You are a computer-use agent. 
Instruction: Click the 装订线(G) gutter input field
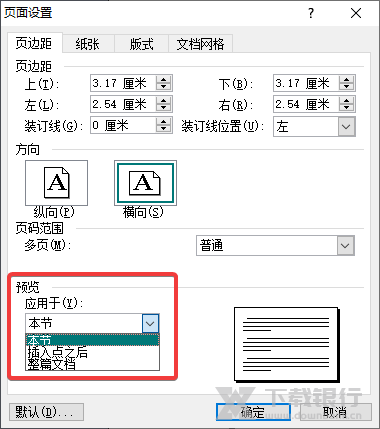point(123,125)
